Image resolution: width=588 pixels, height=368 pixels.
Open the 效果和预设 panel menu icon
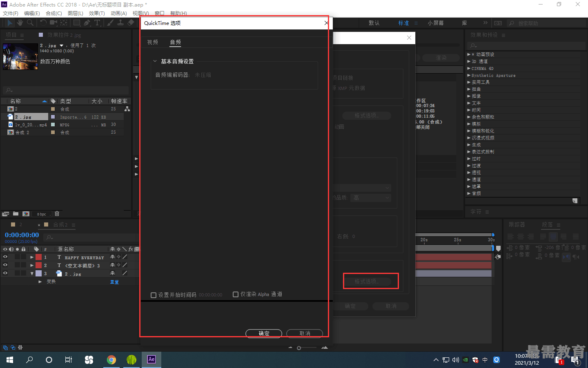point(503,36)
